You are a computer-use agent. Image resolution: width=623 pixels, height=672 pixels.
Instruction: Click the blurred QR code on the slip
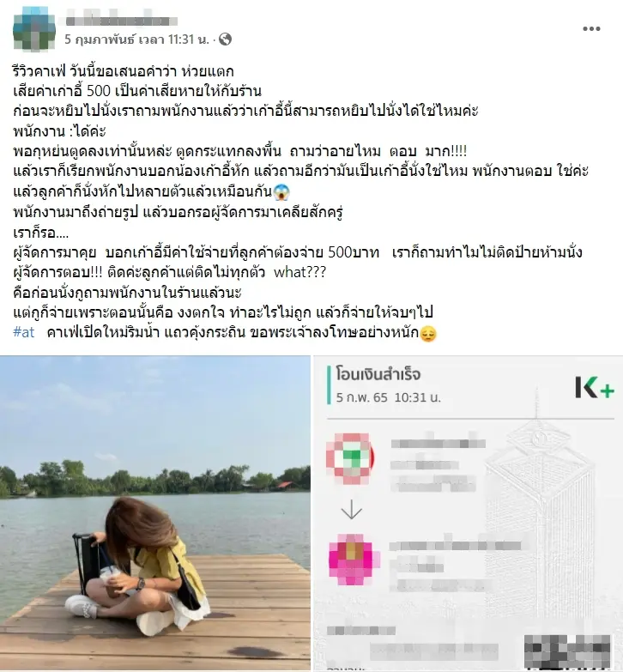(x=567, y=652)
